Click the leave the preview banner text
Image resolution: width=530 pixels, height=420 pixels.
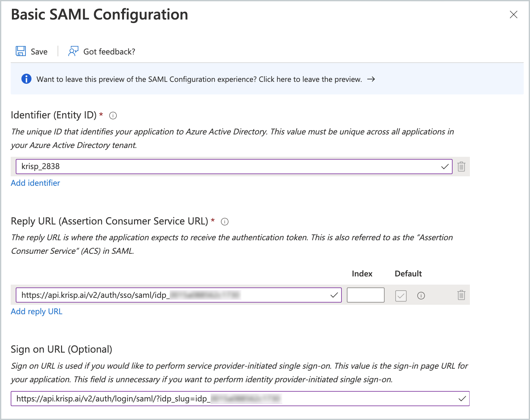point(199,79)
